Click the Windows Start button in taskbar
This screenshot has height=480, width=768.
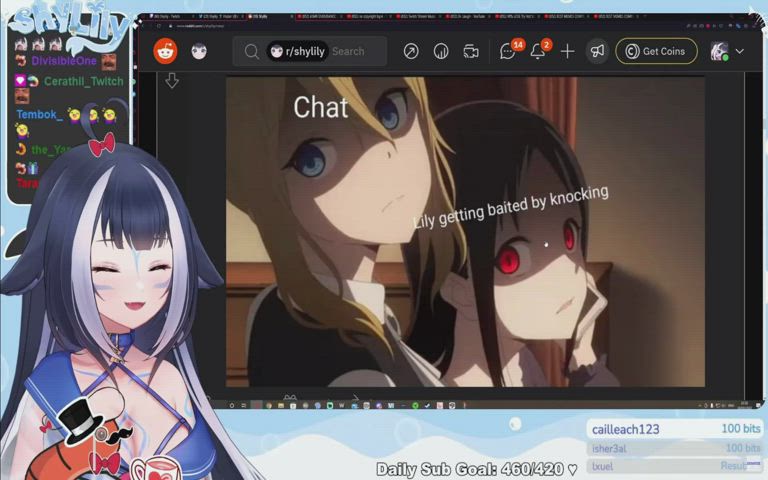[x=232, y=406]
